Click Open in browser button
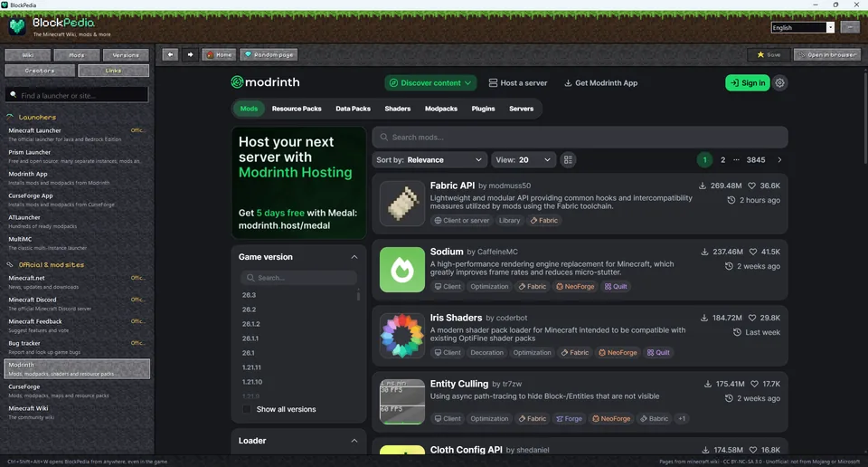The image size is (868, 467). click(828, 54)
